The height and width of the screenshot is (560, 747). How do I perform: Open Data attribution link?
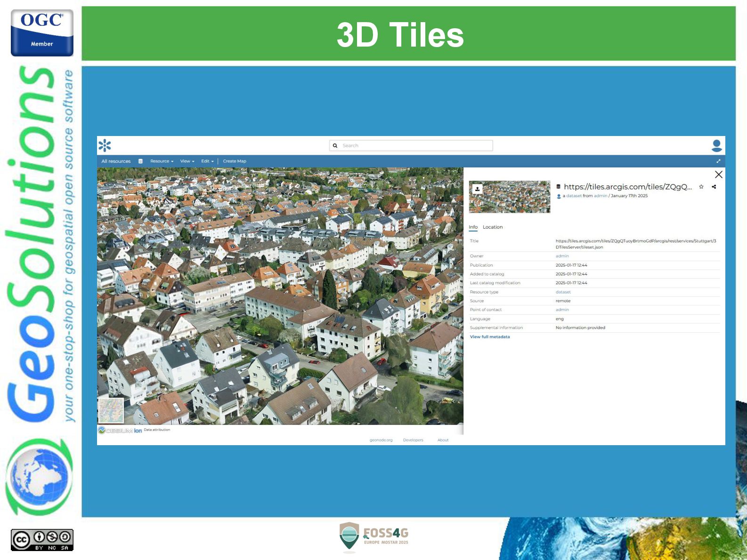point(157,430)
